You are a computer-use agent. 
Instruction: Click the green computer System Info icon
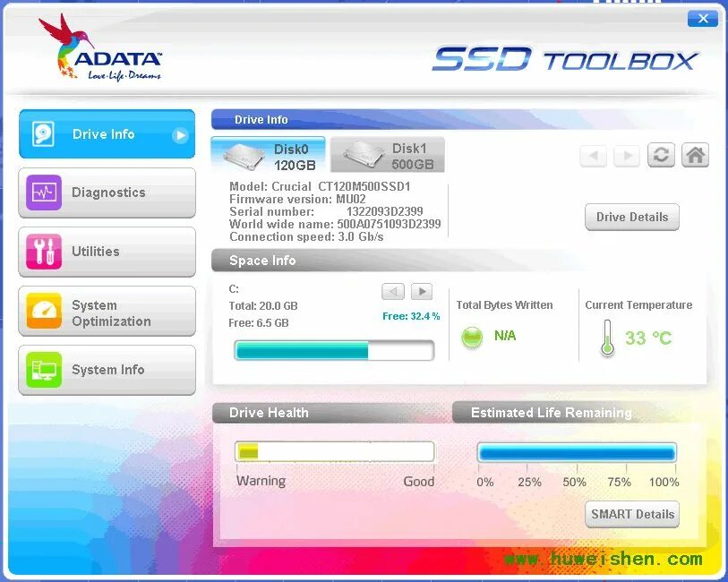[x=44, y=370]
